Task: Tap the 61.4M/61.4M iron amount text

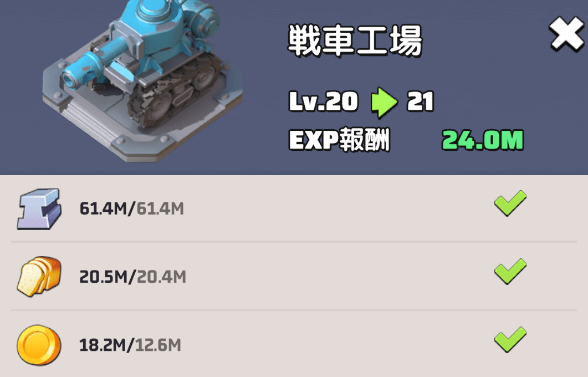Action: [132, 208]
